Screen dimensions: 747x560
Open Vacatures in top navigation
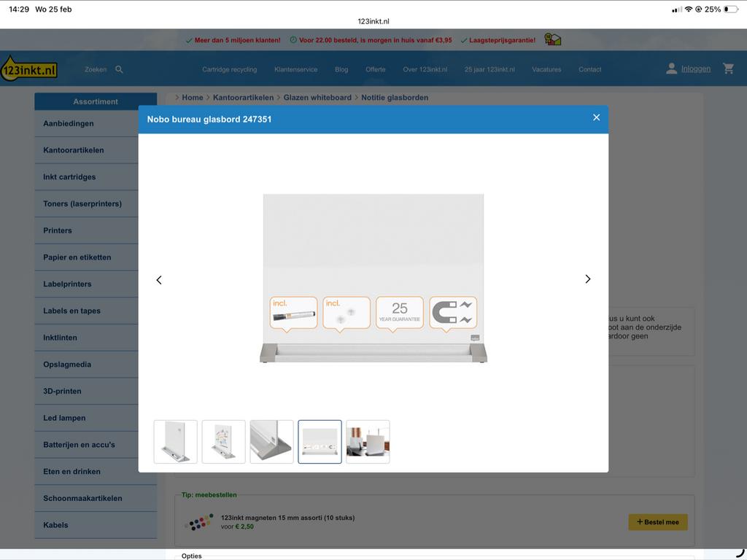546,69
